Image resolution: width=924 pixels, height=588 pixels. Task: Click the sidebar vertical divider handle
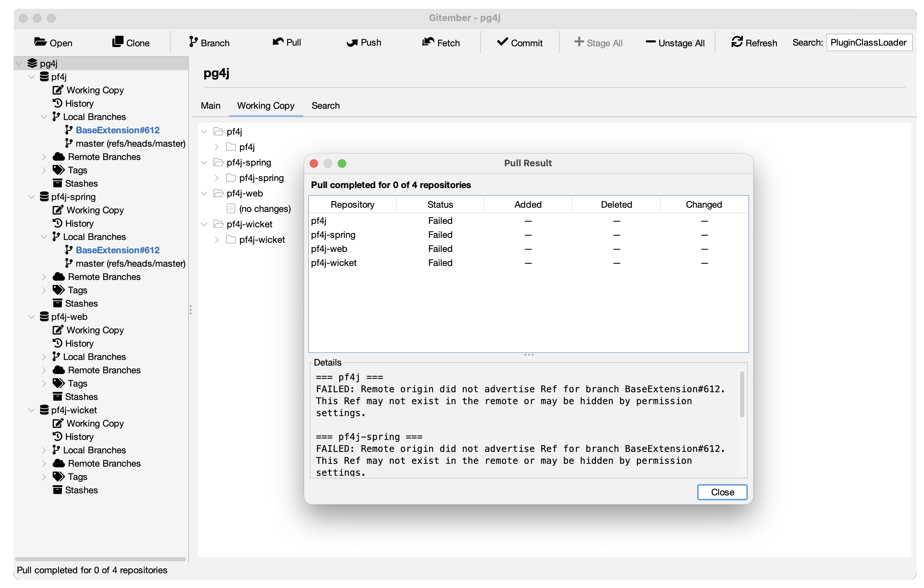(x=190, y=310)
